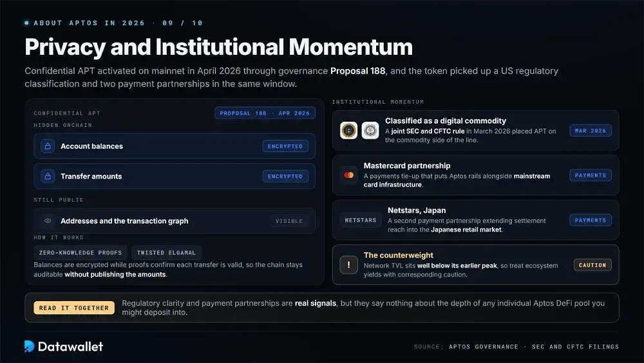Click the CFTC seal icon
This screenshot has height=363, width=644.
[370, 131]
